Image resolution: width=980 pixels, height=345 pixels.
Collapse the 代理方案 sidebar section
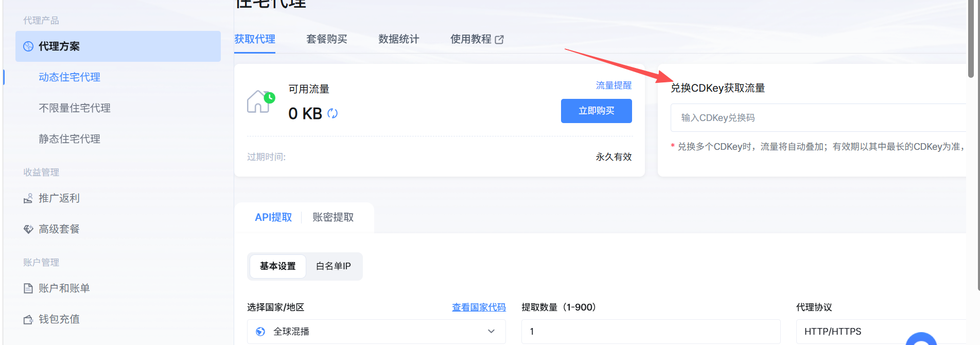[118, 46]
